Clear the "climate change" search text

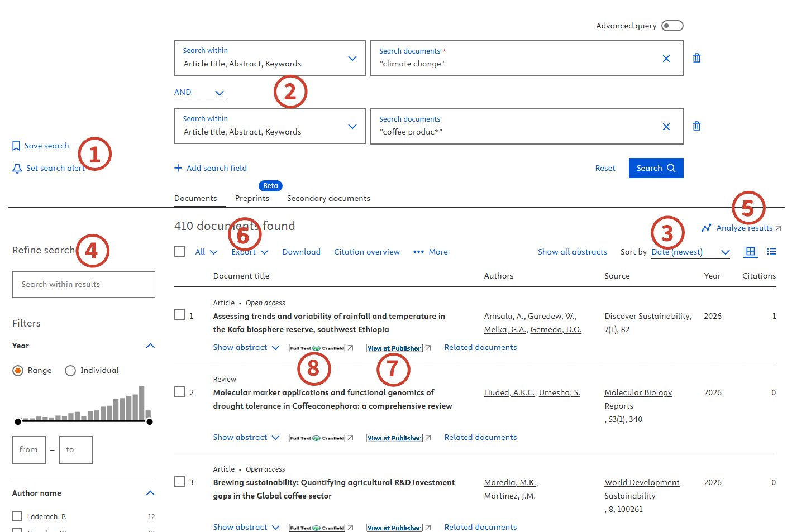pyautogui.click(x=666, y=59)
